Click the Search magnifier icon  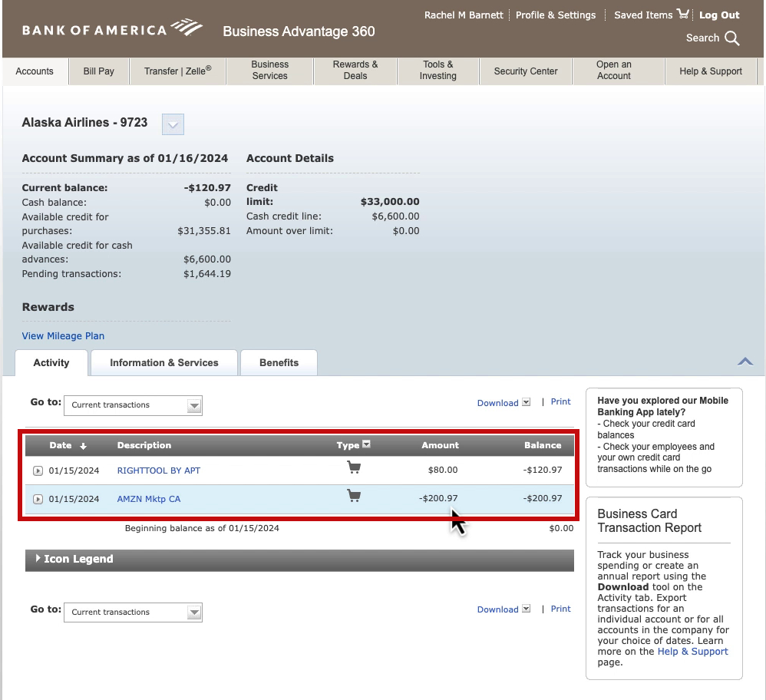731,38
